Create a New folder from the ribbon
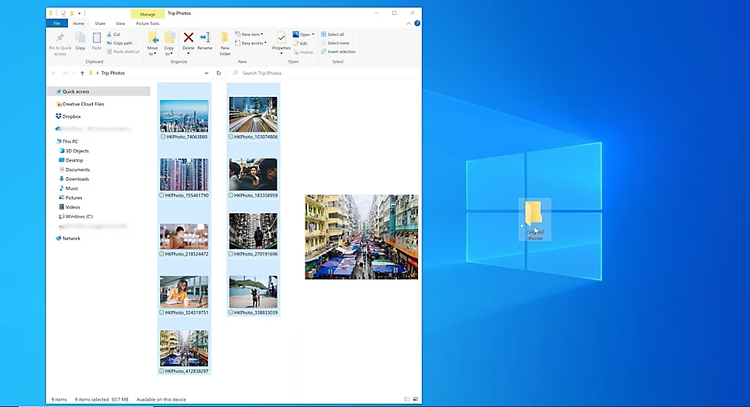Screen dimensions: 750x407 click(225, 40)
